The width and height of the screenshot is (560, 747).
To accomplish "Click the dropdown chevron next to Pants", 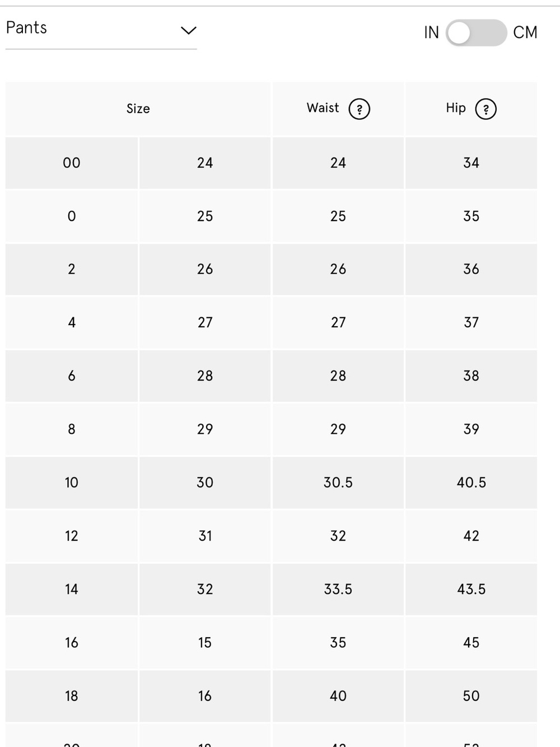I will click(189, 30).
